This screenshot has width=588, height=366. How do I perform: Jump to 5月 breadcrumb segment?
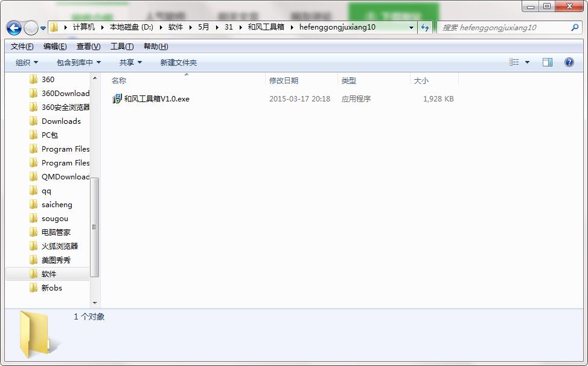pyautogui.click(x=203, y=27)
